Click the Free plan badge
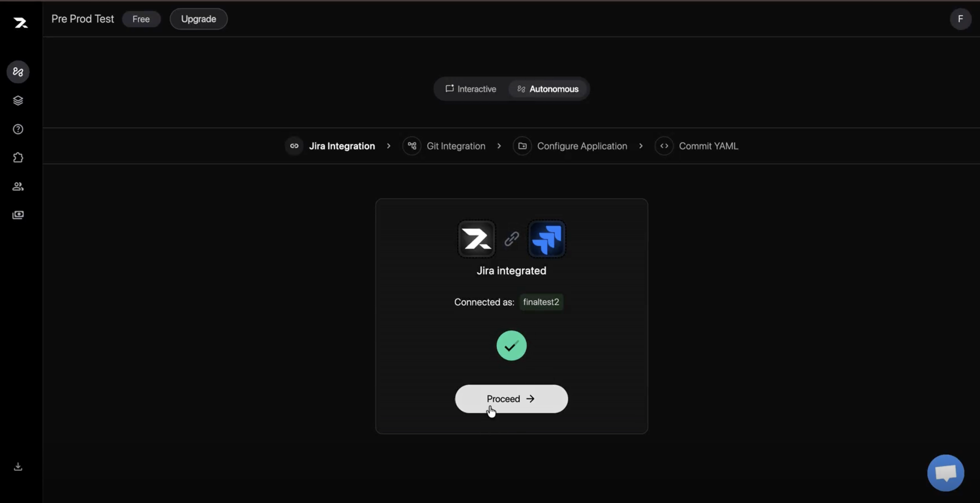Screen dimensions: 980x503 pyautogui.click(x=141, y=19)
